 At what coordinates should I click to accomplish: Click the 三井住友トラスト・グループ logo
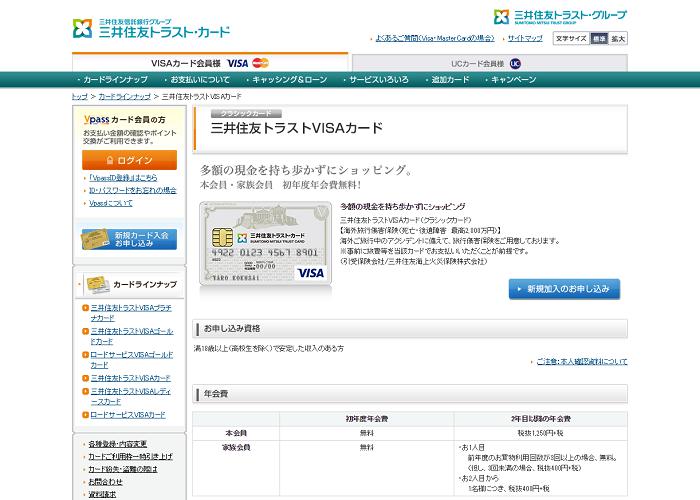(x=560, y=17)
